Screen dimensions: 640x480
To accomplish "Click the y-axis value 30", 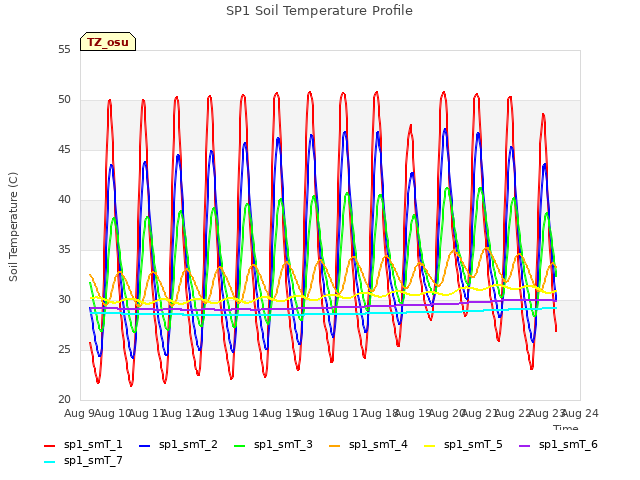I will click(x=64, y=300).
